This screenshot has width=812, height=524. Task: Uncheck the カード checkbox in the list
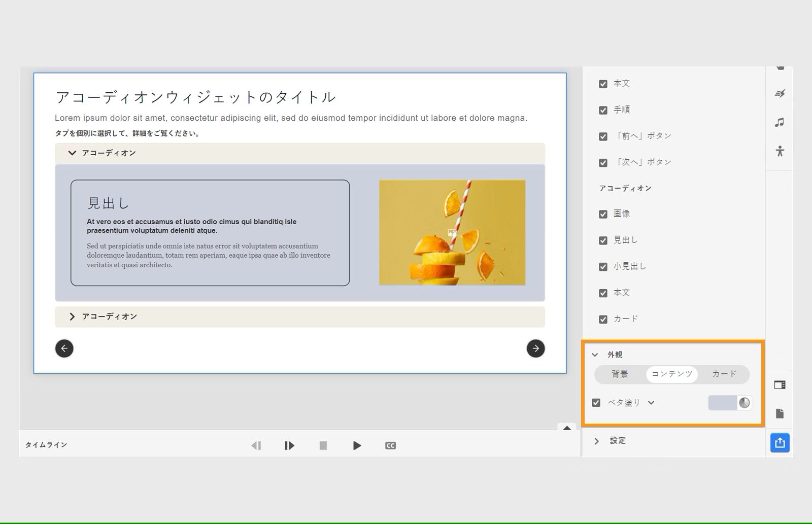coord(603,320)
